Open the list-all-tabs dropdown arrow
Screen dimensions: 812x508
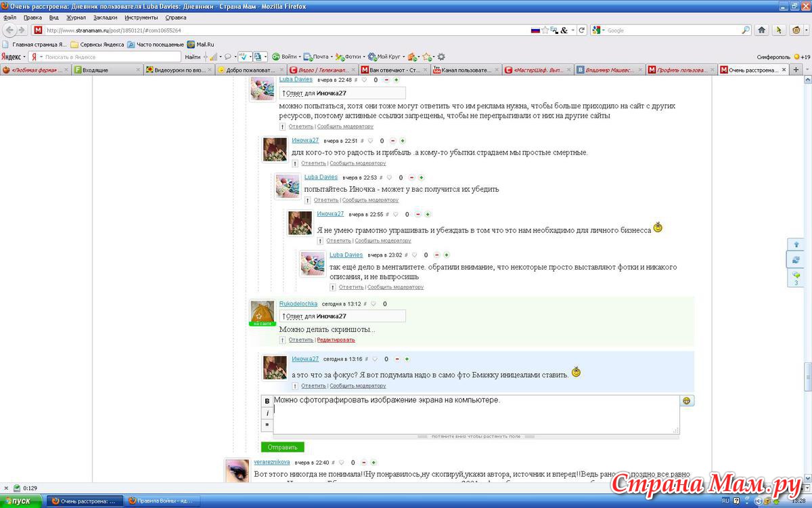click(807, 70)
